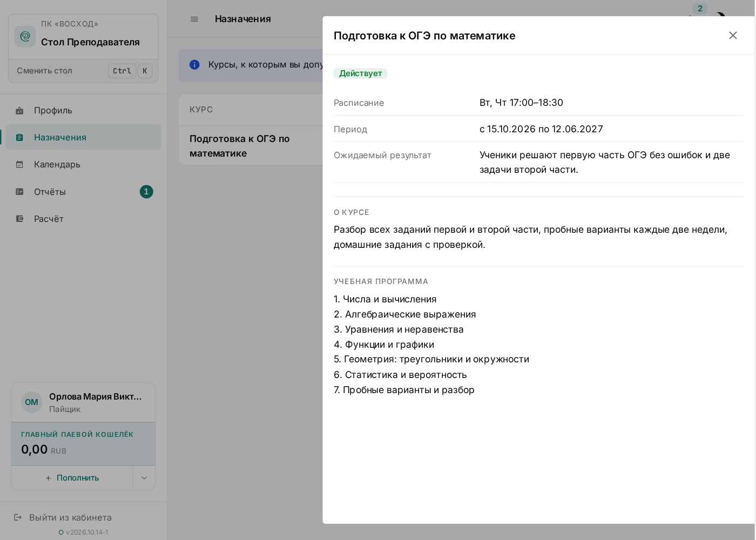Click the КУРС column header
The height and width of the screenshot is (540, 756).
coord(201,110)
